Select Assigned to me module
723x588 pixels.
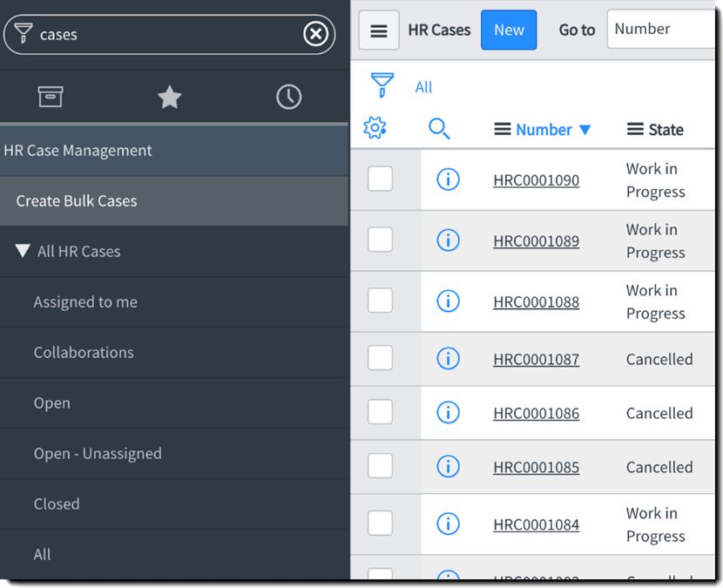pyautogui.click(x=85, y=302)
